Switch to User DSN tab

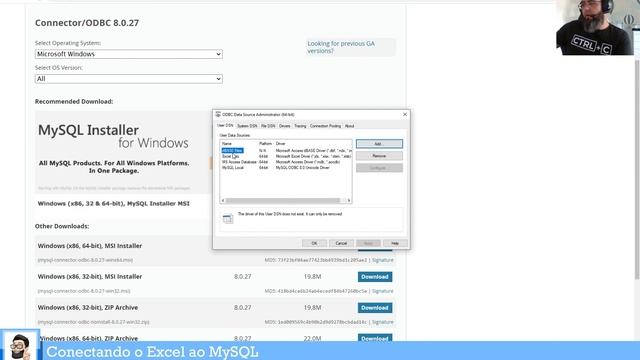(x=225, y=126)
